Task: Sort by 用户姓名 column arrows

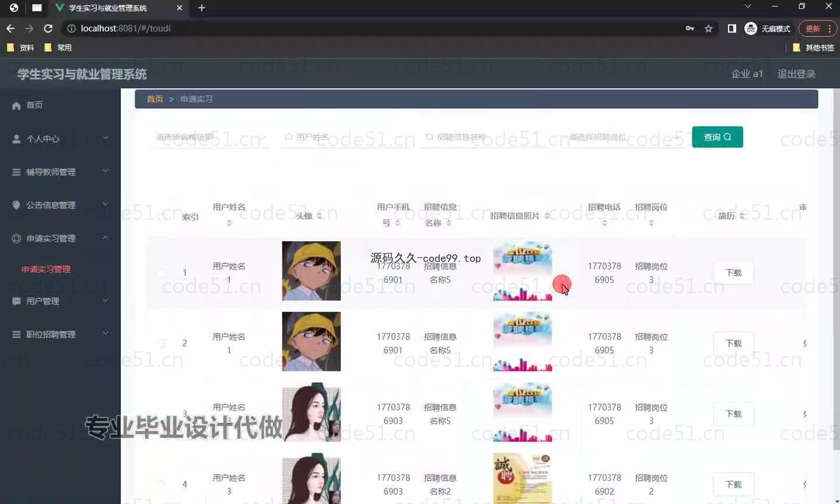Action: (229, 223)
